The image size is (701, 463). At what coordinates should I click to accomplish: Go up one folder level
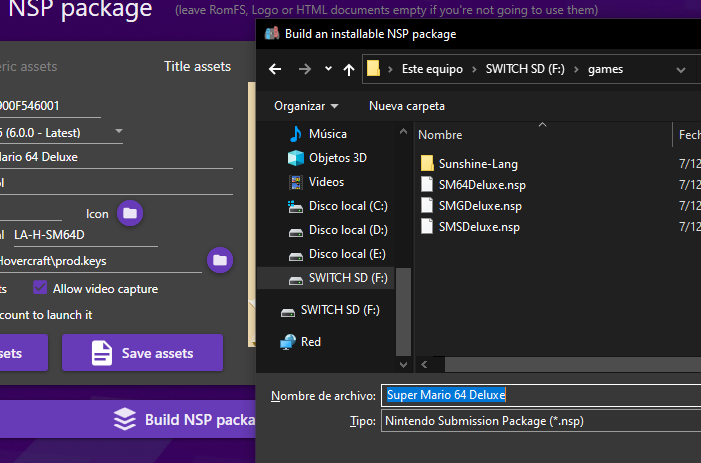349,69
